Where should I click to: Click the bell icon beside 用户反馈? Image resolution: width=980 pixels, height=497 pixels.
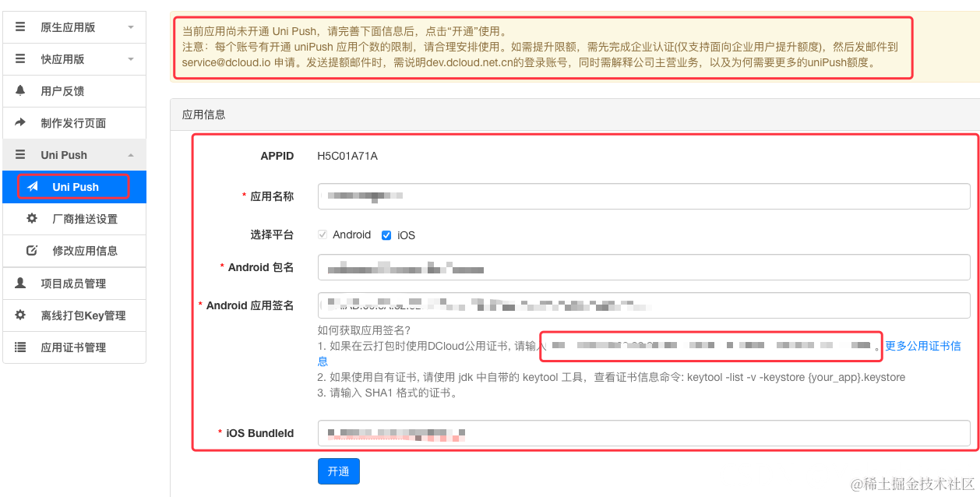(21, 90)
